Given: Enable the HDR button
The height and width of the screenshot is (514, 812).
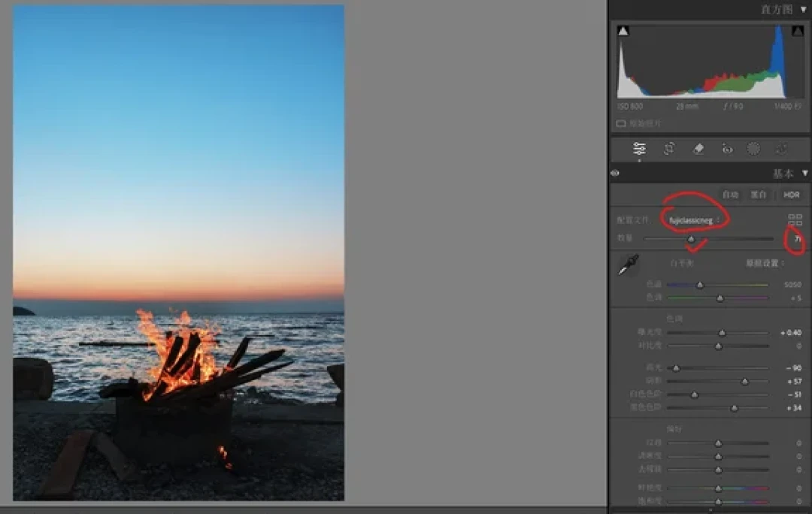Looking at the screenshot, I should coord(791,195).
